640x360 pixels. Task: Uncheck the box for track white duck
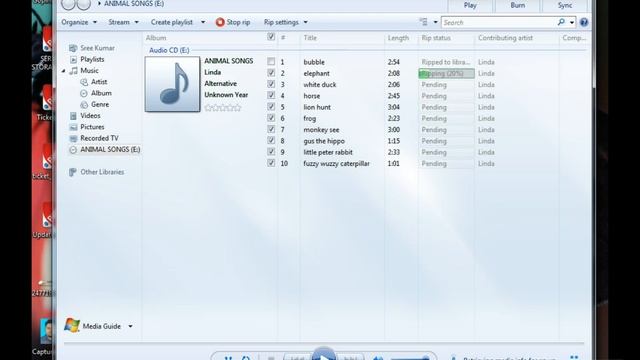[x=271, y=84]
